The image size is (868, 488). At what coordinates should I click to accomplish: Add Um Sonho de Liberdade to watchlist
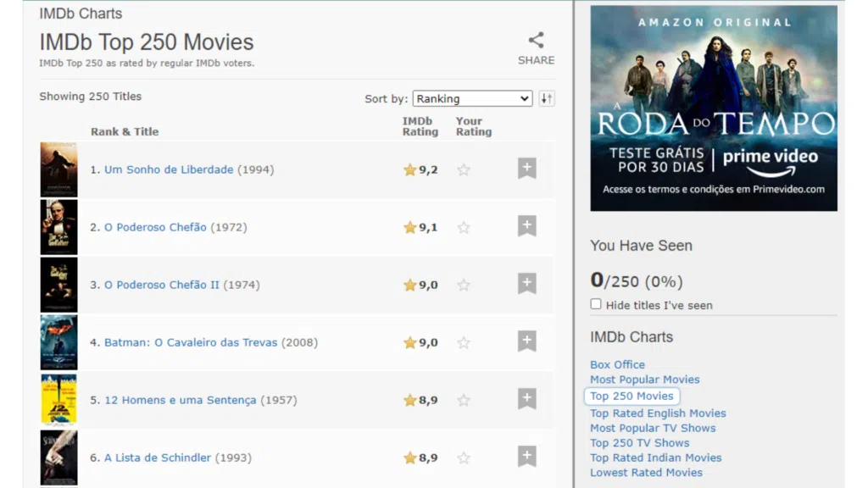[526, 169]
